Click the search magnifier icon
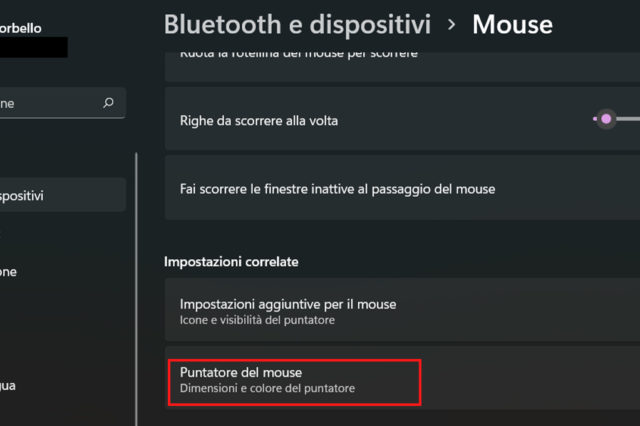Viewport: 640px width, 426px height. click(x=108, y=103)
